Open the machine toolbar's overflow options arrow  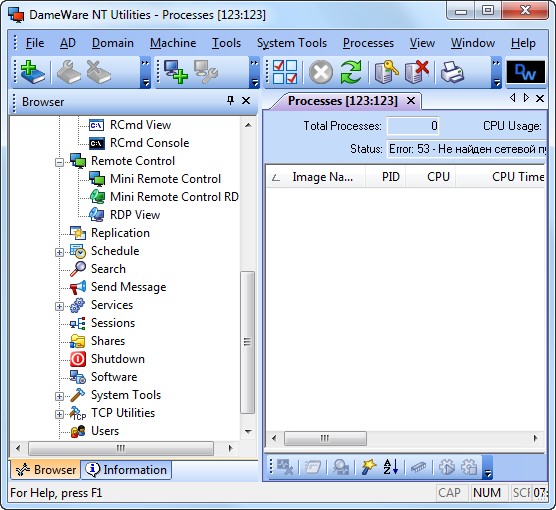click(254, 72)
